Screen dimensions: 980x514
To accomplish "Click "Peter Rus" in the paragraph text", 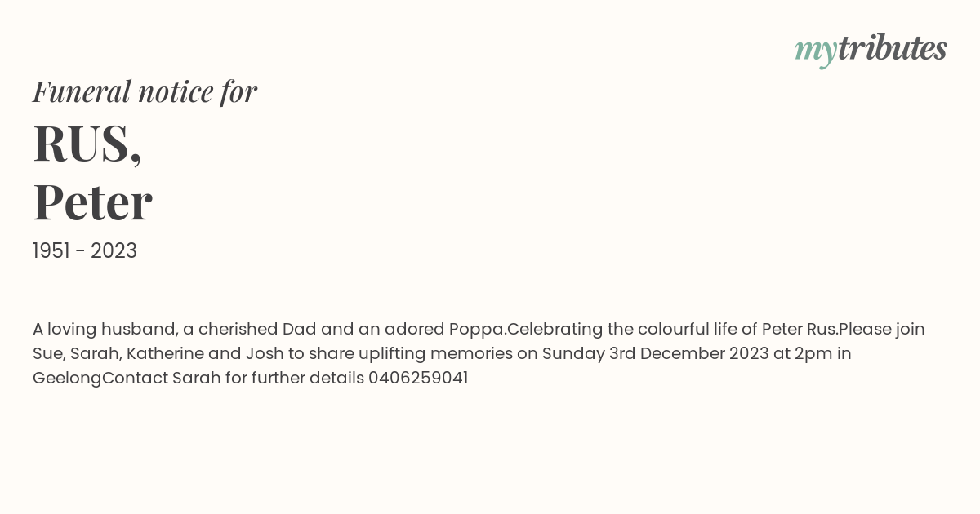I will (x=800, y=330).
